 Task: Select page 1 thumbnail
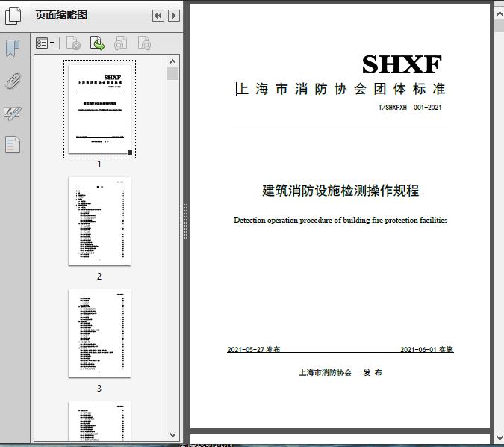click(99, 109)
